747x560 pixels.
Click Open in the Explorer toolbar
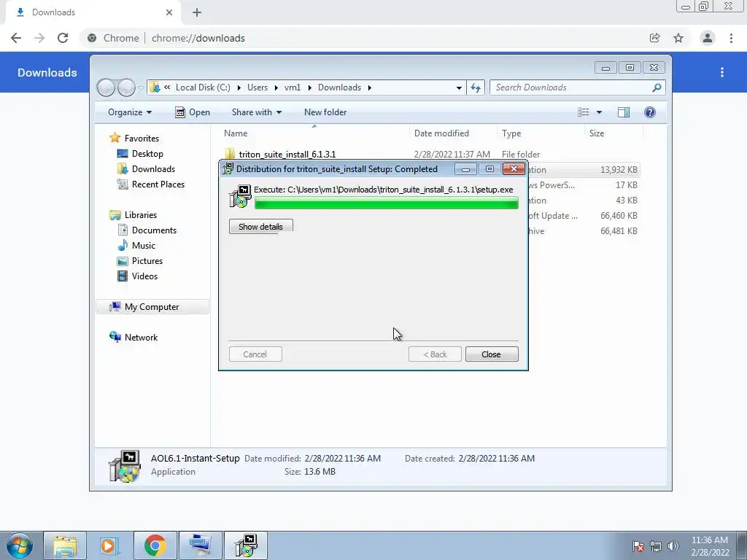(193, 112)
